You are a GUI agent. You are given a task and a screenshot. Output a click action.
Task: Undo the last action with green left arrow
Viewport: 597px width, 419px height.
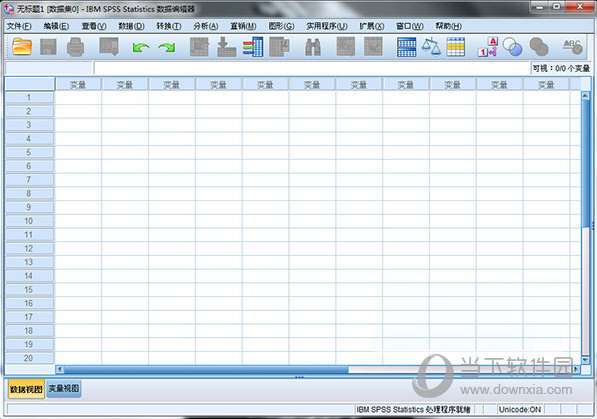pos(141,48)
